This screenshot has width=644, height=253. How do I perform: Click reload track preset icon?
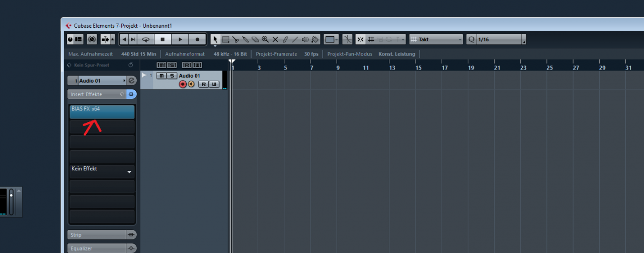coord(130,65)
